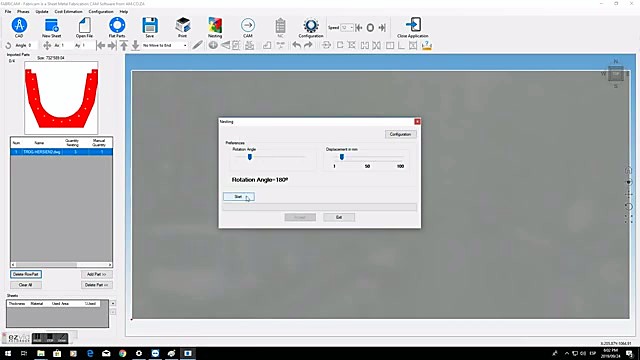Open the Mail app from taskbar
Viewport: 640px width, 360px height.
point(106,353)
